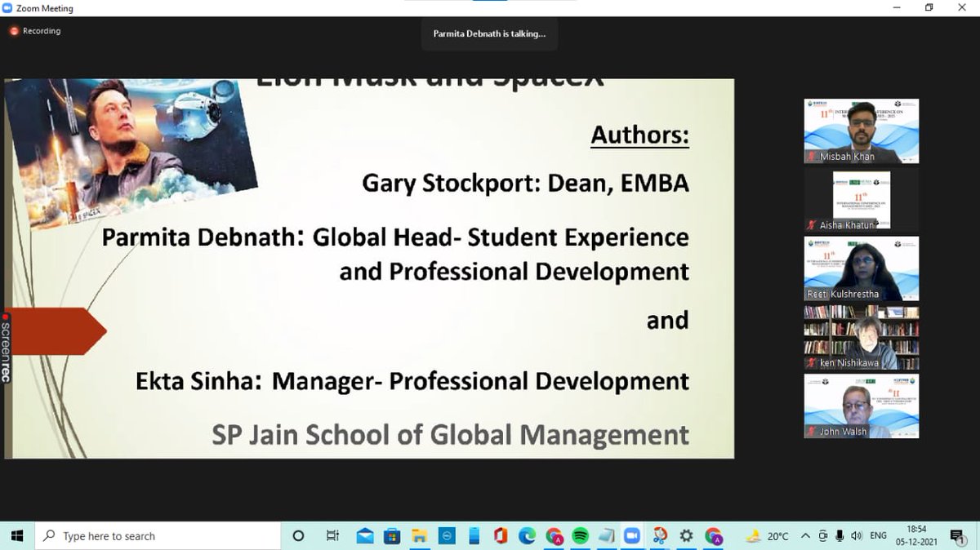Click the Meet Now tray icon
This screenshot has height=550, width=980.
point(822,536)
